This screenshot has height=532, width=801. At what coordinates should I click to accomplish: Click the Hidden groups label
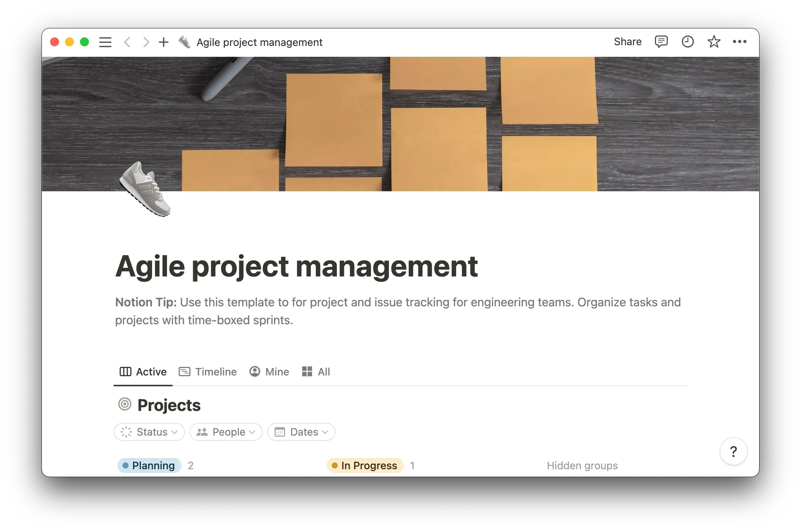click(582, 466)
